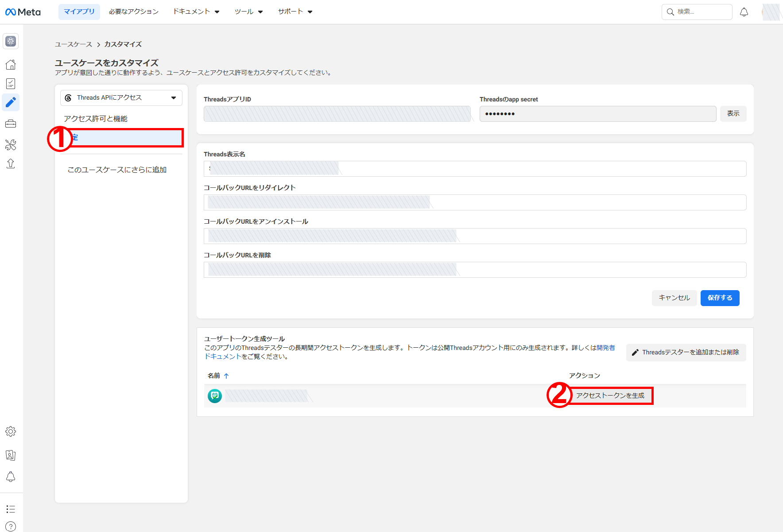Screen dimensions: 783x532
Task: Click Threadsテスターを追加または削除 button
Action: click(686, 353)
